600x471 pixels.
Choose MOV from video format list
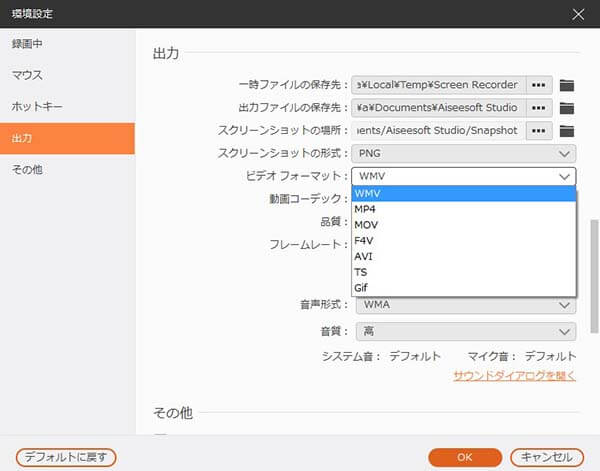point(463,225)
